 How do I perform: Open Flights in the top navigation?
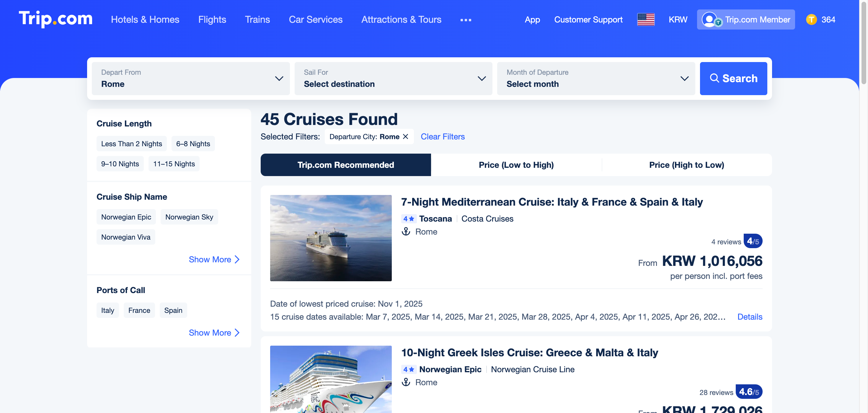(212, 19)
